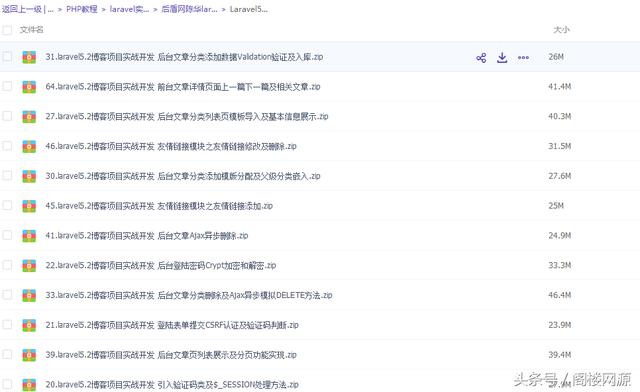This screenshot has width=640, height=392.
Task: Open file 39 后台文章页列表展示及分页.zip
Action: pyautogui.click(x=171, y=355)
